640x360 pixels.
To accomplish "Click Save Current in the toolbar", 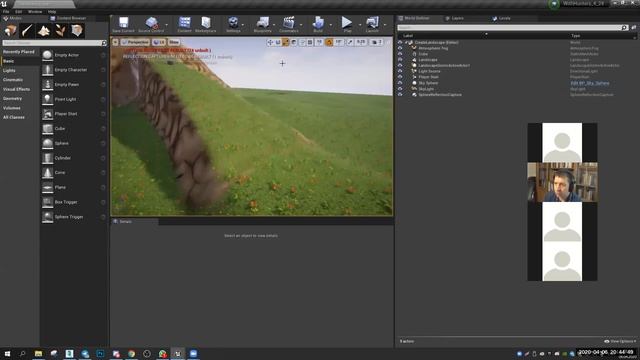I will tap(123, 24).
